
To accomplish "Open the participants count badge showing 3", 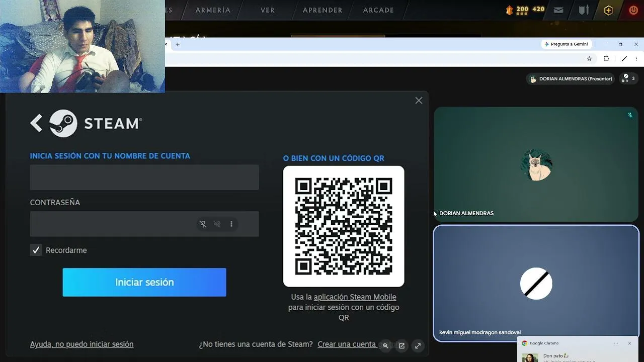I will [628, 78].
